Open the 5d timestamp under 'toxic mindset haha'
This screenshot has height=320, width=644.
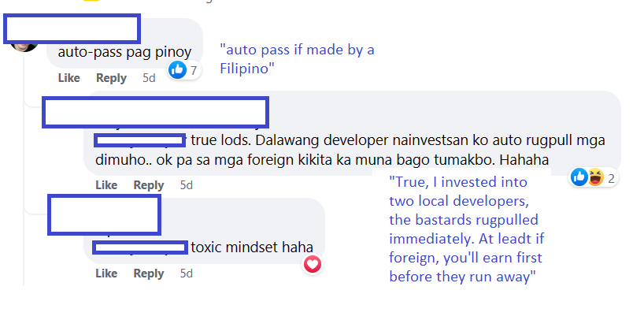186,273
